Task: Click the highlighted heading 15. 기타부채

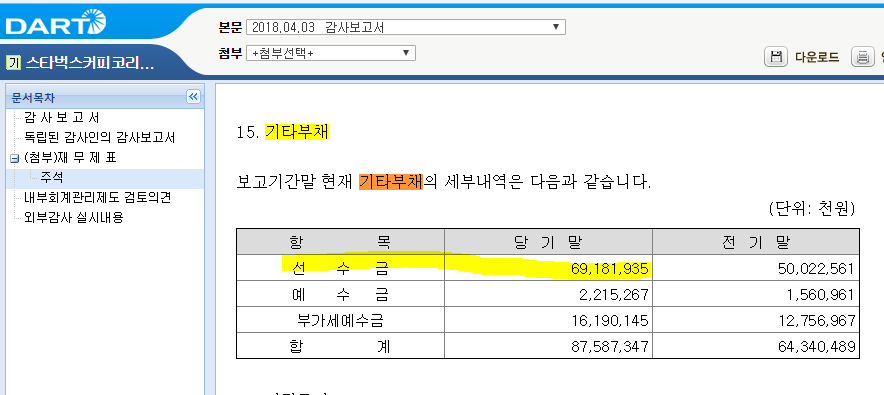Action: tap(282, 132)
